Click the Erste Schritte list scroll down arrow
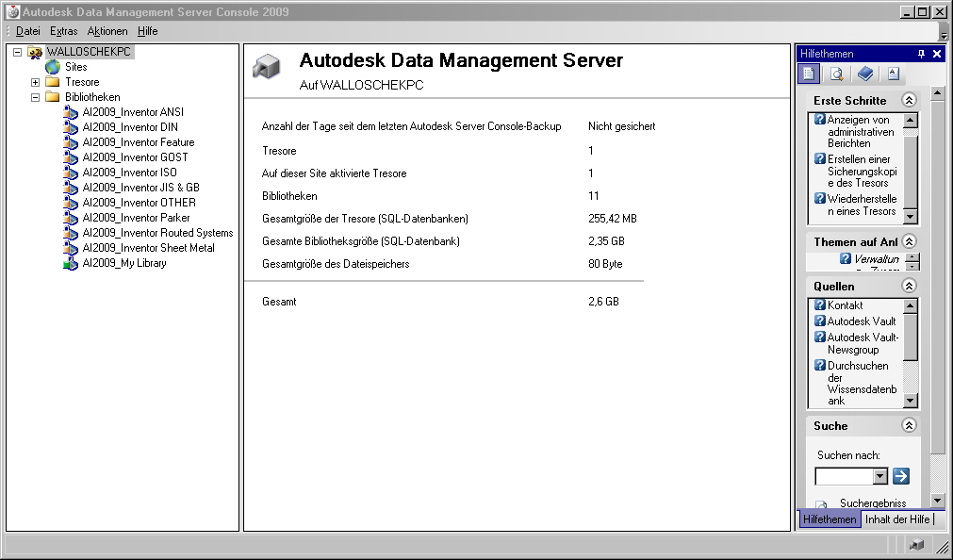Screen dimensions: 953x560 (910, 217)
